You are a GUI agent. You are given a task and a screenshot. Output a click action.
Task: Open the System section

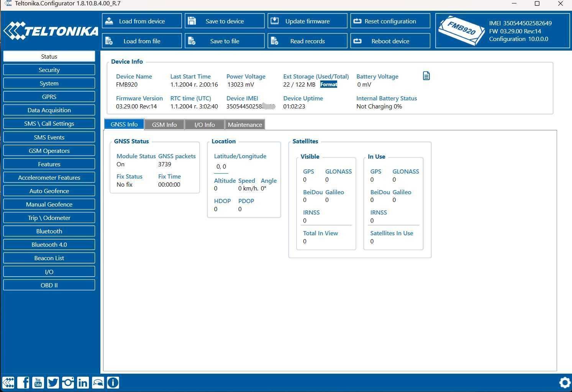tap(49, 83)
